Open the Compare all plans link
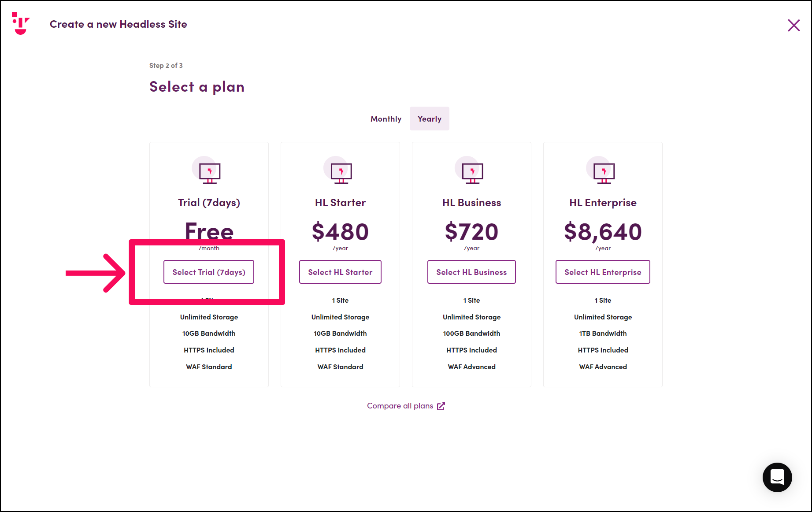Viewport: 812px width, 512px height. (x=400, y=406)
